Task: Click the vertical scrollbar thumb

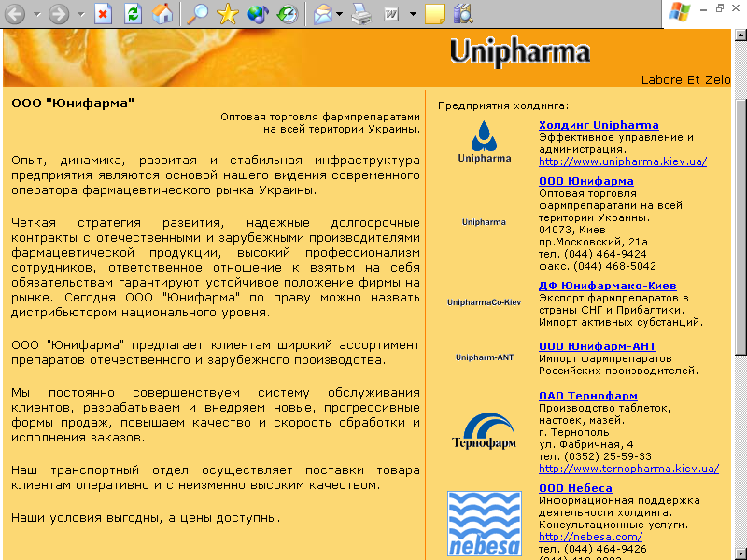Action: (740, 227)
